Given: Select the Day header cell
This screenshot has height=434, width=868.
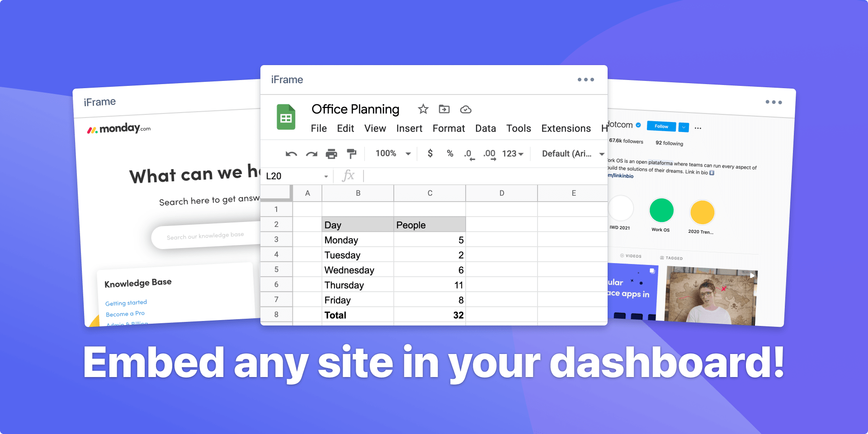Looking at the screenshot, I should tap(358, 225).
